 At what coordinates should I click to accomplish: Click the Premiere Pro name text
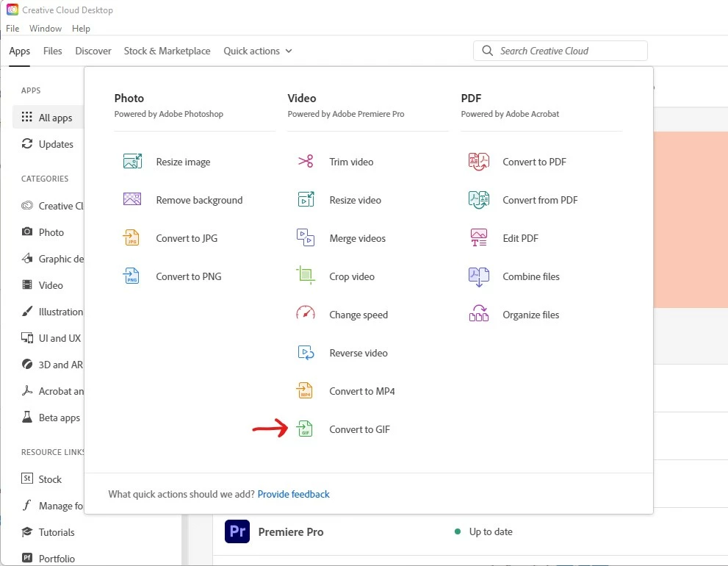291,531
